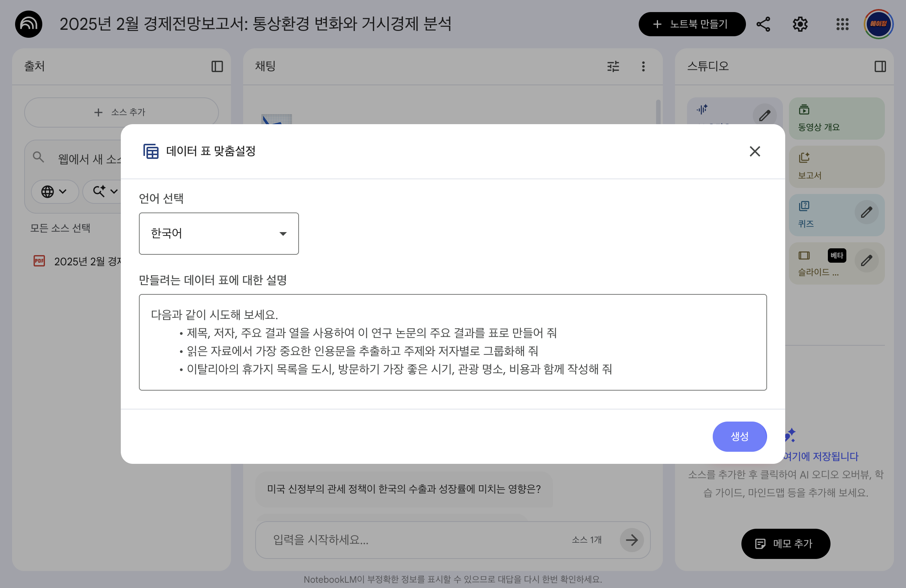This screenshot has height=588, width=906.
Task: Open the settings gear icon
Action: tap(800, 24)
